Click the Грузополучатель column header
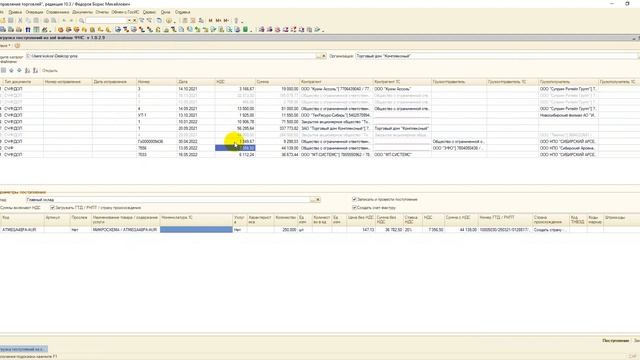 tap(568, 82)
